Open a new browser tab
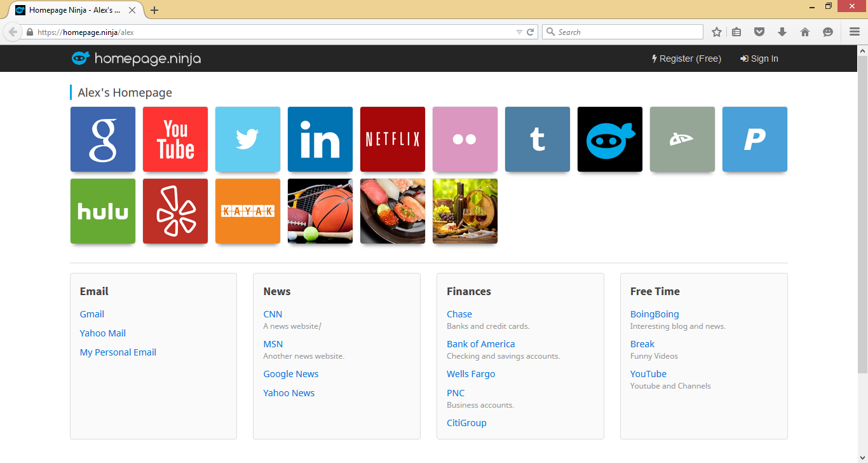Image resolution: width=868 pixels, height=463 pixels. pyautogui.click(x=154, y=10)
